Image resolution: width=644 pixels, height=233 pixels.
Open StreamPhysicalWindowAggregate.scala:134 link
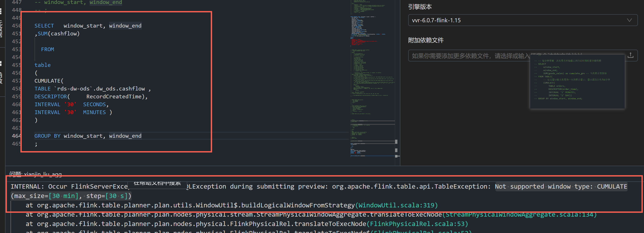519,214
